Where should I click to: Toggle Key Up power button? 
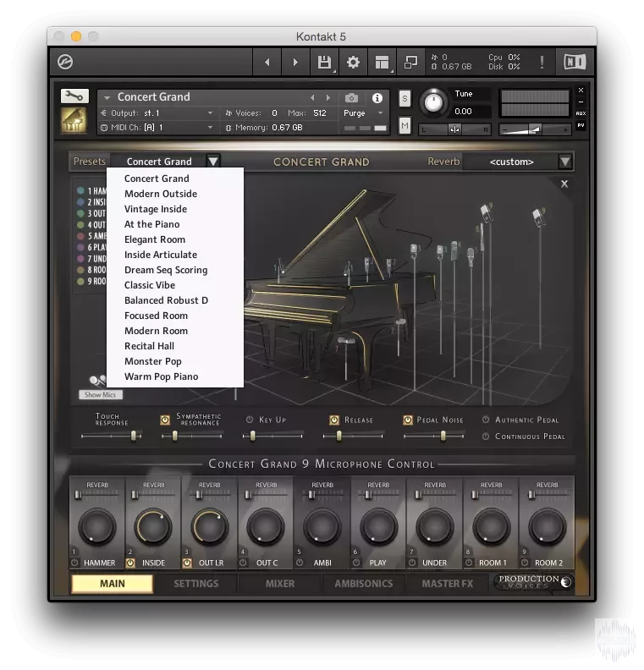click(250, 420)
